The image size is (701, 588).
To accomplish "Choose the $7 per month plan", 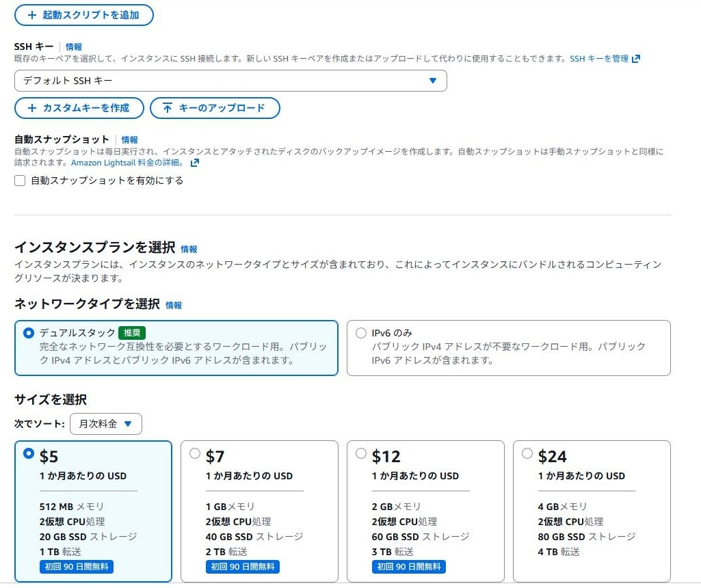I will click(195, 453).
